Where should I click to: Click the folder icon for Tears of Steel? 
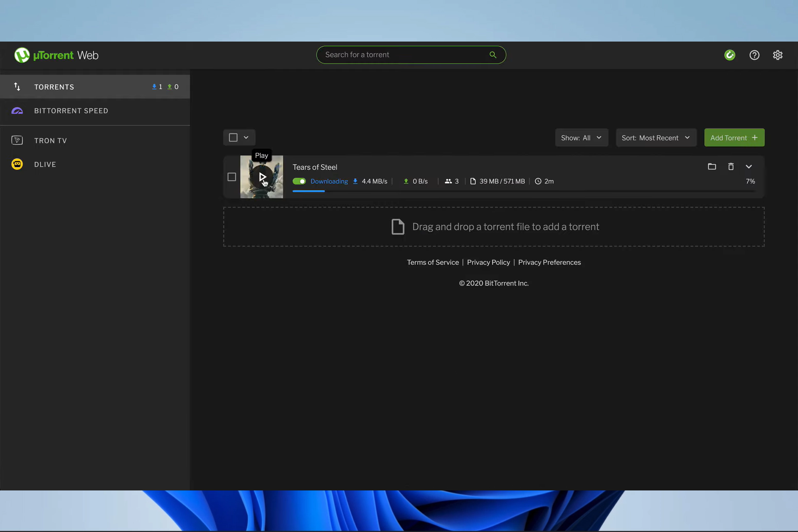click(x=712, y=166)
